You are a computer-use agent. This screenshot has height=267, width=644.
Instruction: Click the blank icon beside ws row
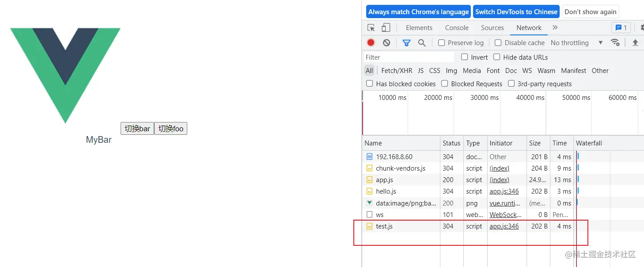(x=369, y=214)
